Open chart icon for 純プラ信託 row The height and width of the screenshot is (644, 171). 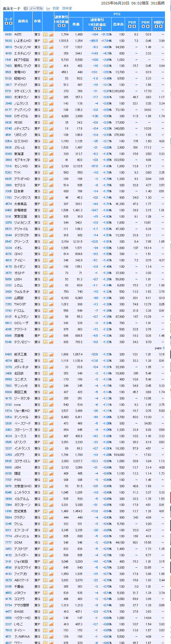tap(51, 60)
